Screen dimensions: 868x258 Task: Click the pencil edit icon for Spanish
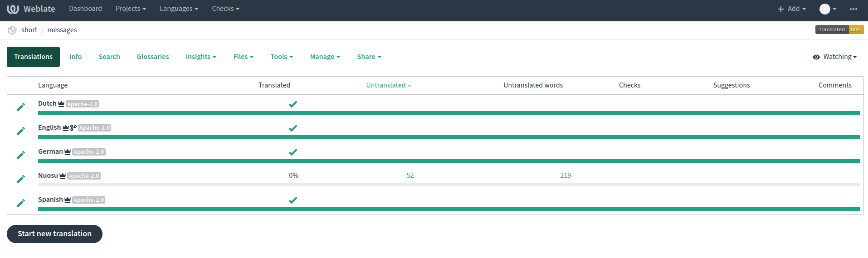pos(21,203)
